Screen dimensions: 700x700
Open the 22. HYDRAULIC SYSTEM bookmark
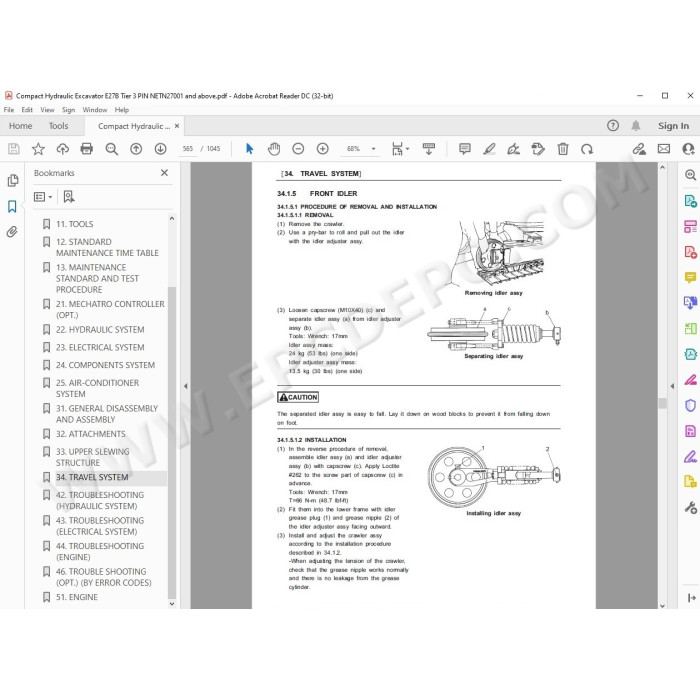pos(100,329)
